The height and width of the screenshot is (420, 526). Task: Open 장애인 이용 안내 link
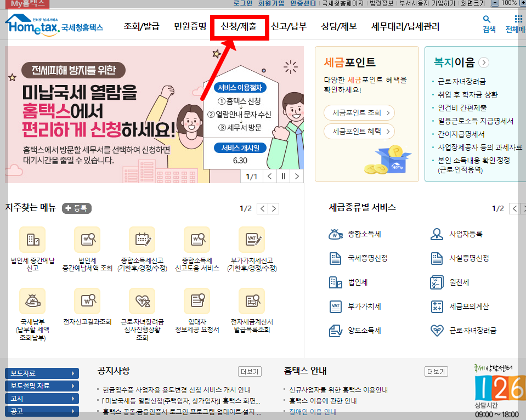[313, 412]
